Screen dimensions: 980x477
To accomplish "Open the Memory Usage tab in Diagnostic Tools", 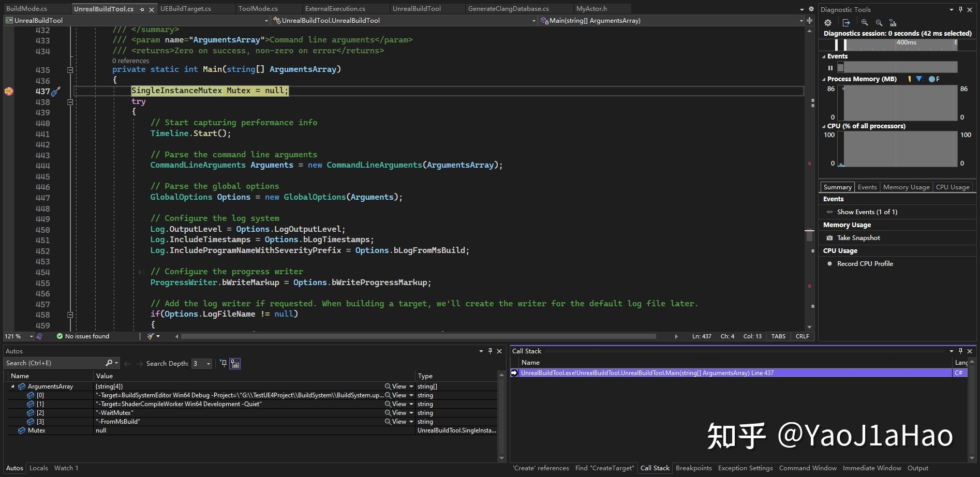I will [905, 187].
